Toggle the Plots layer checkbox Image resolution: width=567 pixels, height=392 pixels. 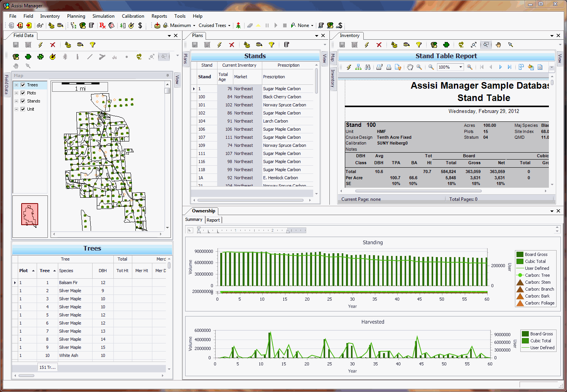[x=23, y=93]
